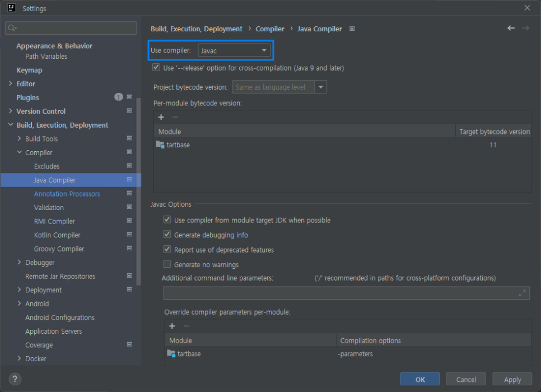Click the project icon next to Validation

click(x=130, y=207)
